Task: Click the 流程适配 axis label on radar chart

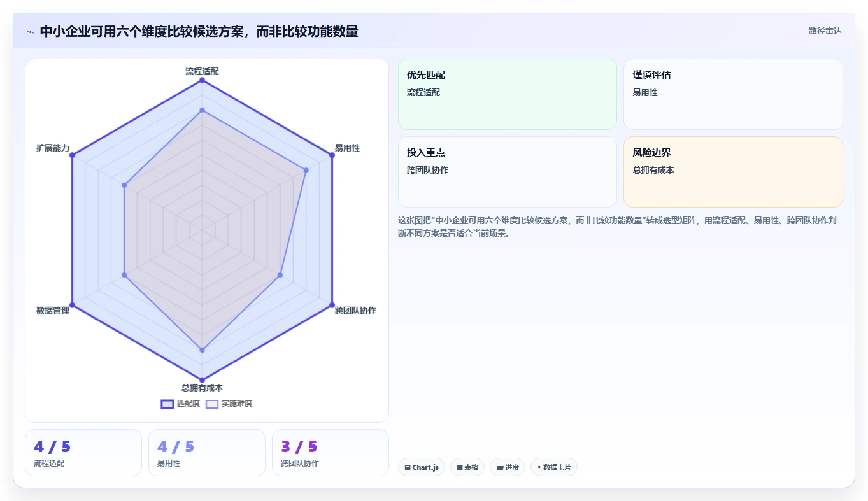Action: point(202,71)
